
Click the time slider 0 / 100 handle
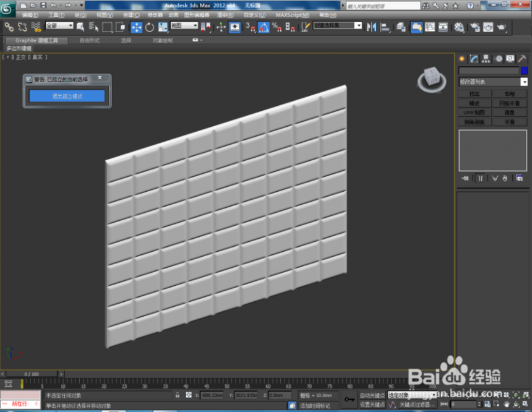pos(32,374)
